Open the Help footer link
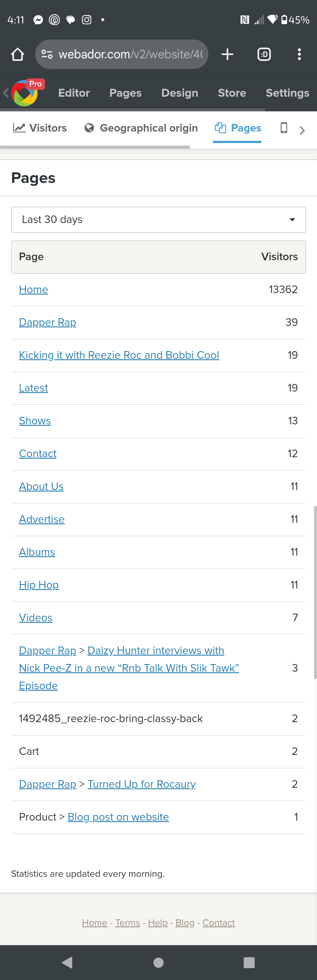The width and height of the screenshot is (317, 980). click(x=158, y=923)
